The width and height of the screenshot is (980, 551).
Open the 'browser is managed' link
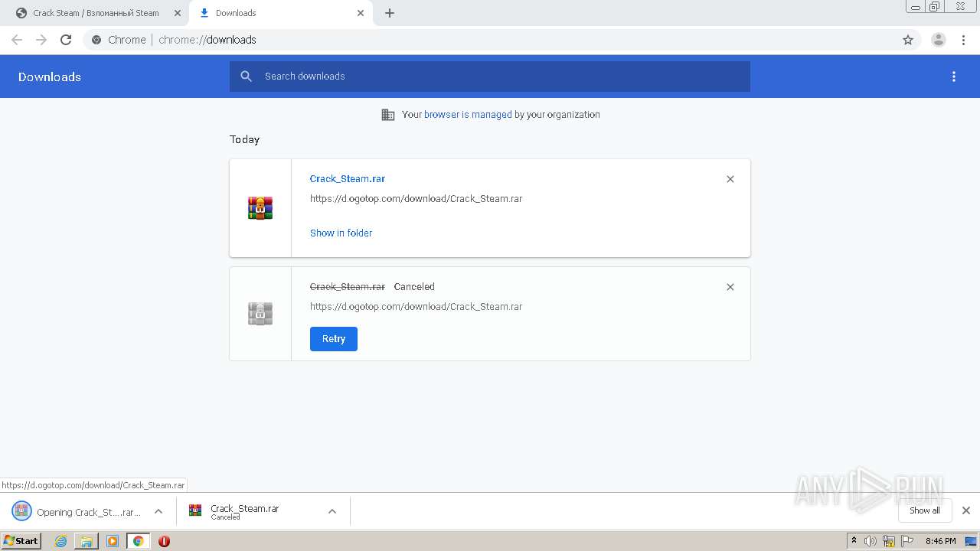tap(468, 115)
